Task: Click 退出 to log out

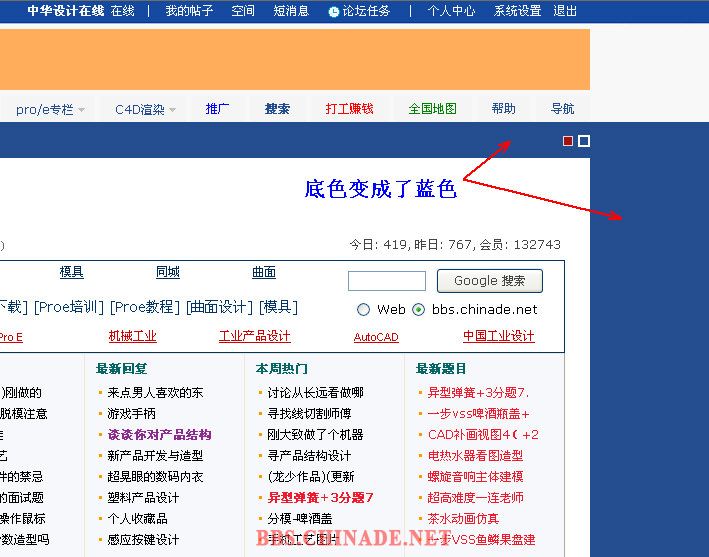Action: 565,11
